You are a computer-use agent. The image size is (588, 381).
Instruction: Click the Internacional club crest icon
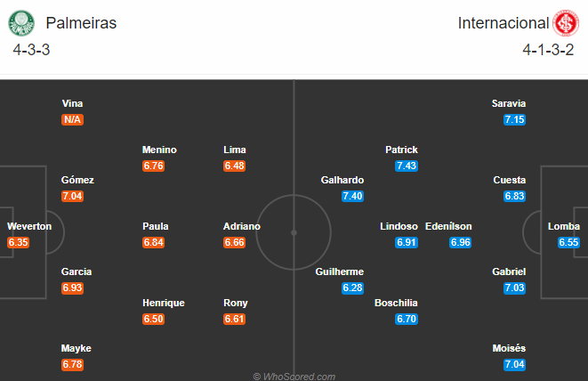click(x=566, y=23)
